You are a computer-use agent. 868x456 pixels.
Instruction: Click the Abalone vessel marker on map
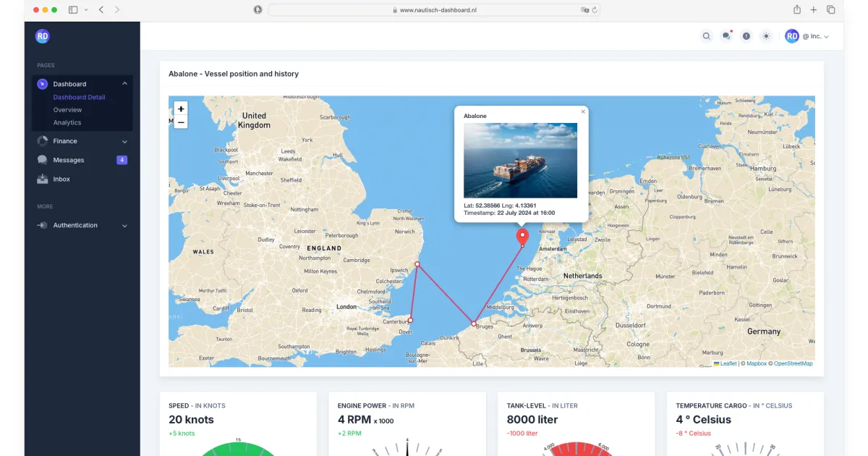click(x=522, y=236)
